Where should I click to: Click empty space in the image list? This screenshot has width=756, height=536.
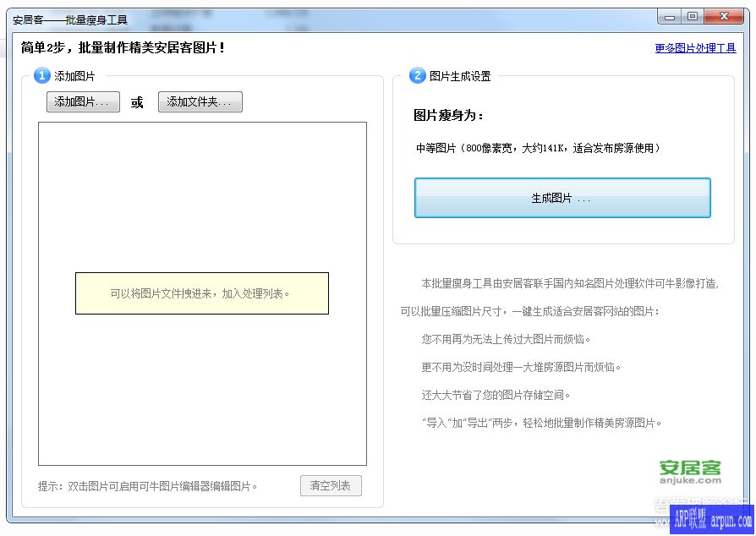(201, 194)
